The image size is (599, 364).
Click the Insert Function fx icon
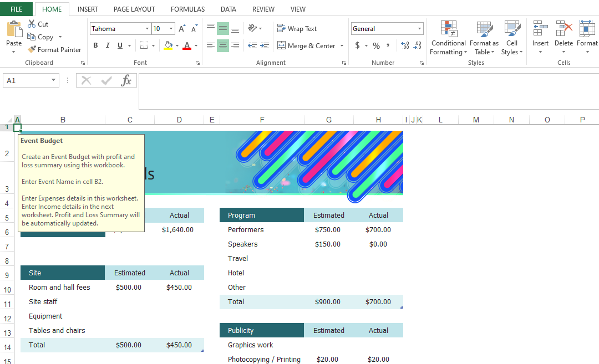click(126, 80)
